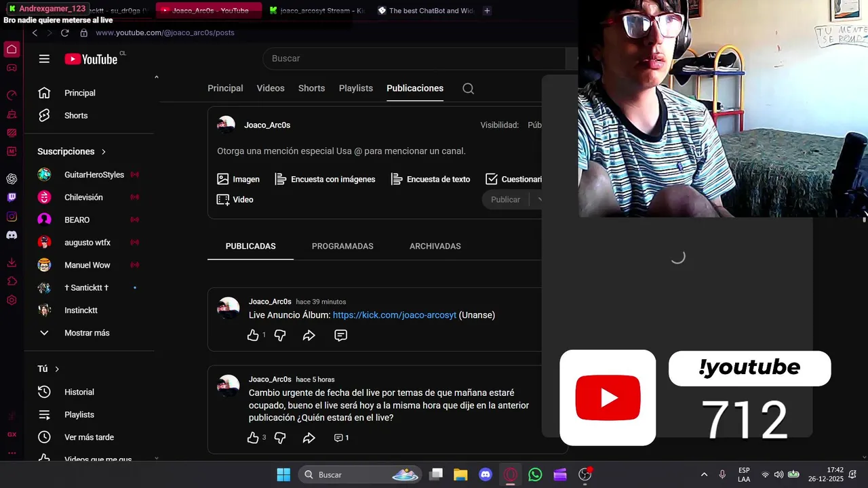This screenshot has width=868, height=488.
Task: Like the Live Anuncio Álbum post
Action: tap(253, 335)
